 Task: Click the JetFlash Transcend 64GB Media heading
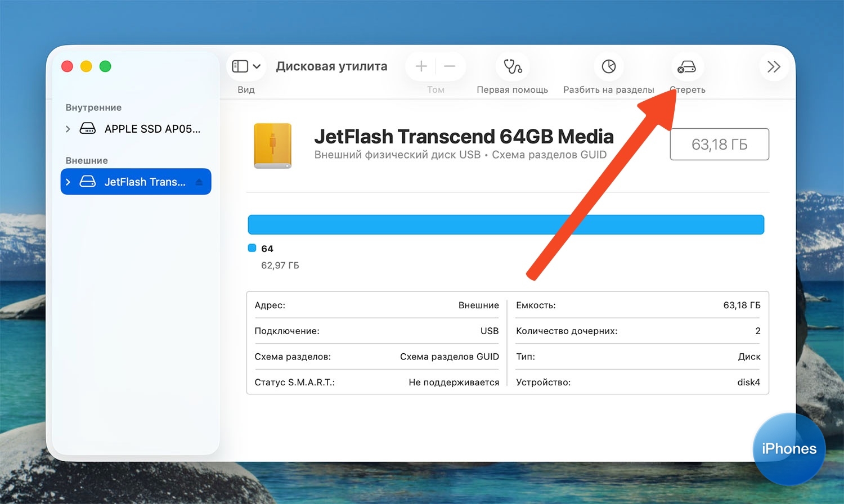464,136
